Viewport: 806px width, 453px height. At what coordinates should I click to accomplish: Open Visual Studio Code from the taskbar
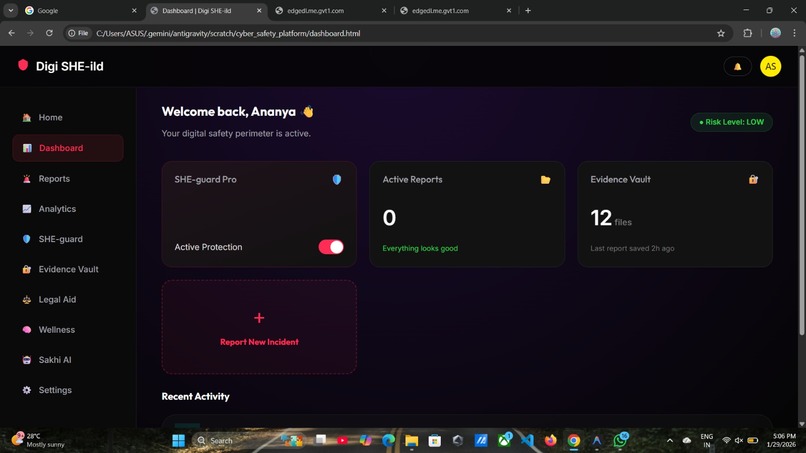click(527, 441)
